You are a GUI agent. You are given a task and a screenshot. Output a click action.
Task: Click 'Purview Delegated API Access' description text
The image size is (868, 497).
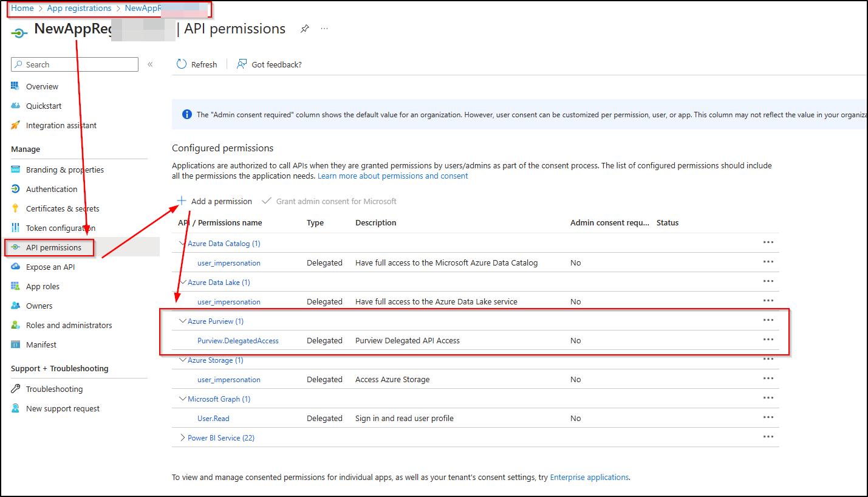[x=408, y=341]
